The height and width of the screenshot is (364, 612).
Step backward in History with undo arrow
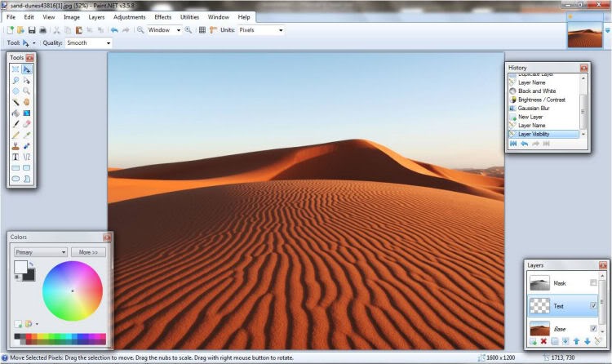tap(525, 144)
